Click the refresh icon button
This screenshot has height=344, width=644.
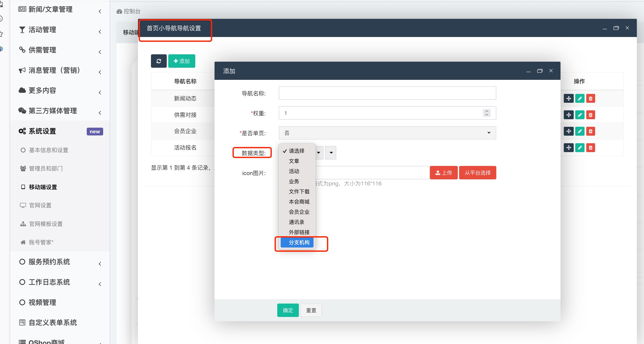pyautogui.click(x=159, y=61)
